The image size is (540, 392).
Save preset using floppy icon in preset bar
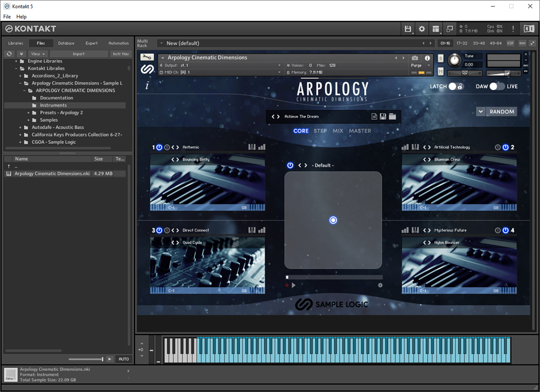click(383, 117)
